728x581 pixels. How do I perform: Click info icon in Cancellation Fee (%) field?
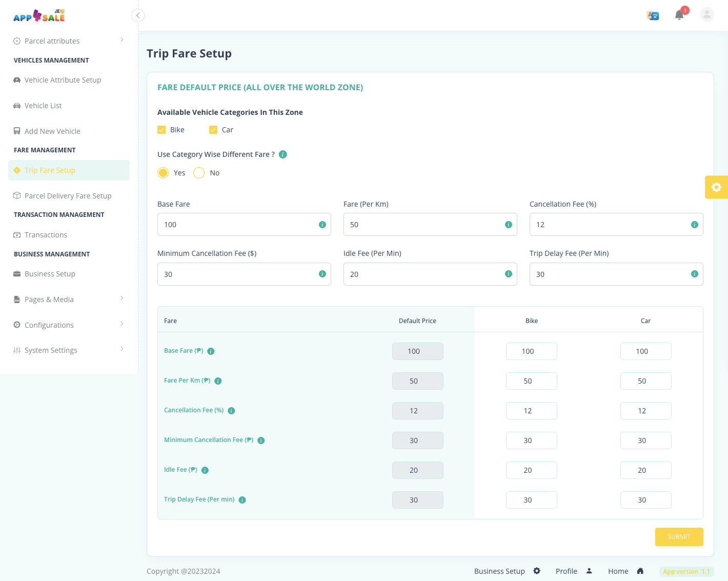pyautogui.click(x=695, y=225)
